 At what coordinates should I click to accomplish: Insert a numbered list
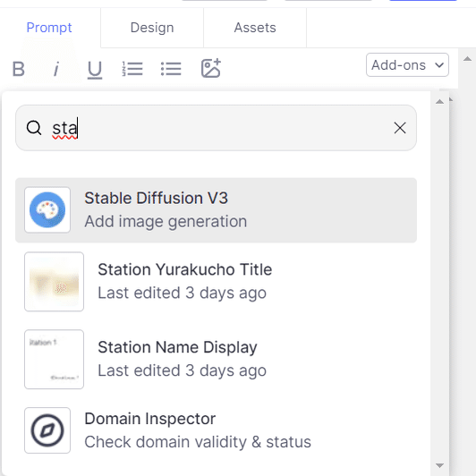pyautogui.click(x=132, y=69)
